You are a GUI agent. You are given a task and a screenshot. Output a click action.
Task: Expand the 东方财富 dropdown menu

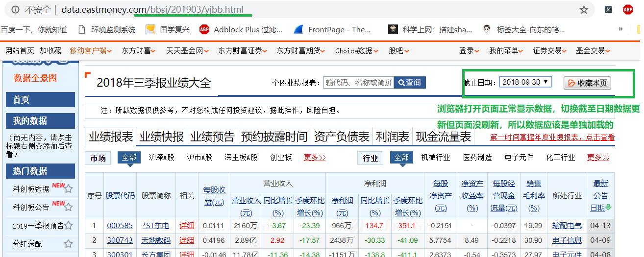[140, 50]
